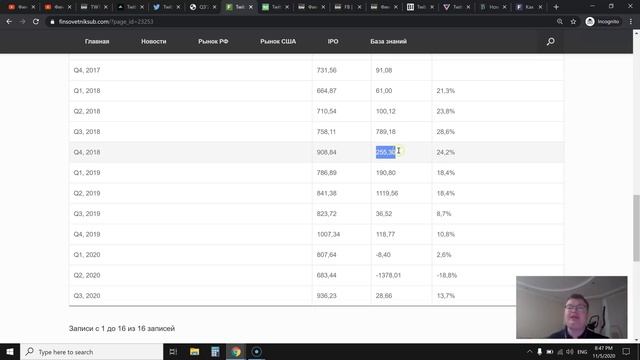
Task: Click the Q2, 2019 row label
Action: (87, 193)
